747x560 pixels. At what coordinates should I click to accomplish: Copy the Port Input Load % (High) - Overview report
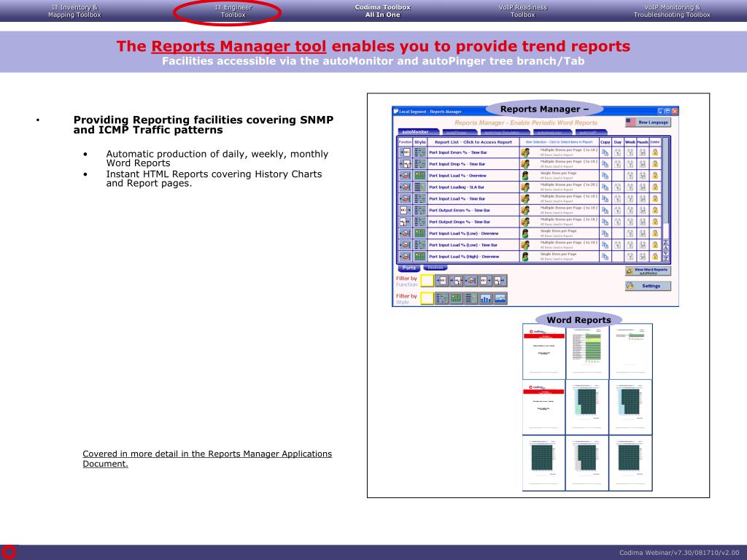605,257
